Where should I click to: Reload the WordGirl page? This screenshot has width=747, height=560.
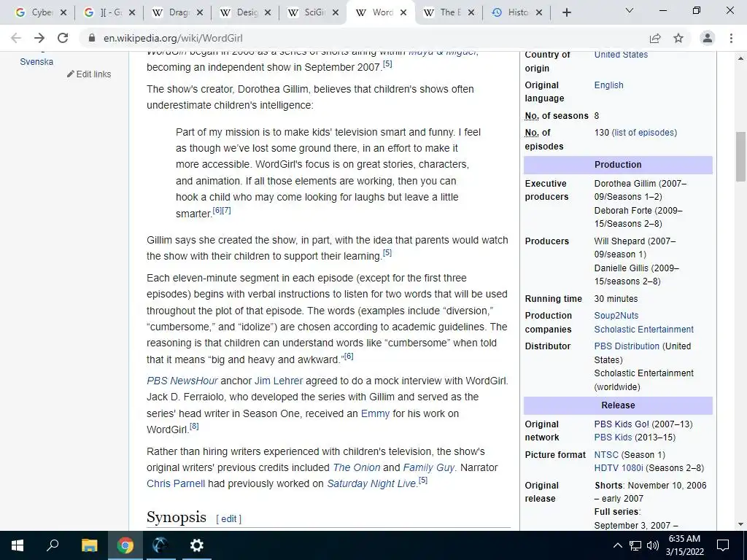[x=63, y=38]
